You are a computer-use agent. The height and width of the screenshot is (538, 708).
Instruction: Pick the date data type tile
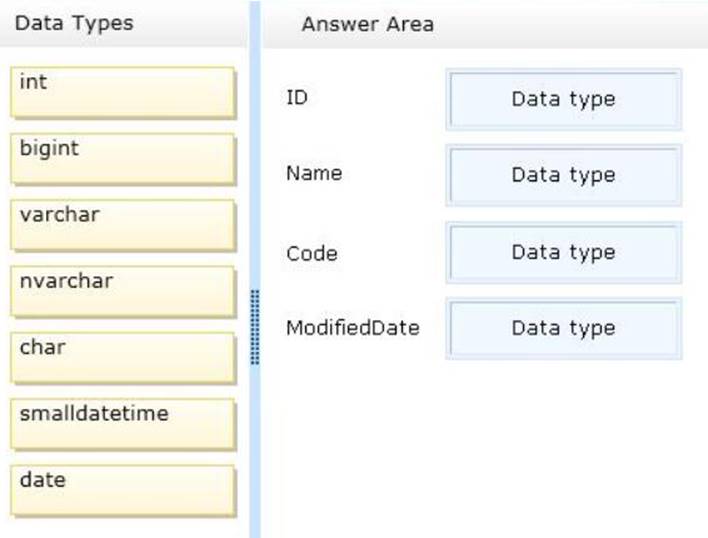point(123,490)
